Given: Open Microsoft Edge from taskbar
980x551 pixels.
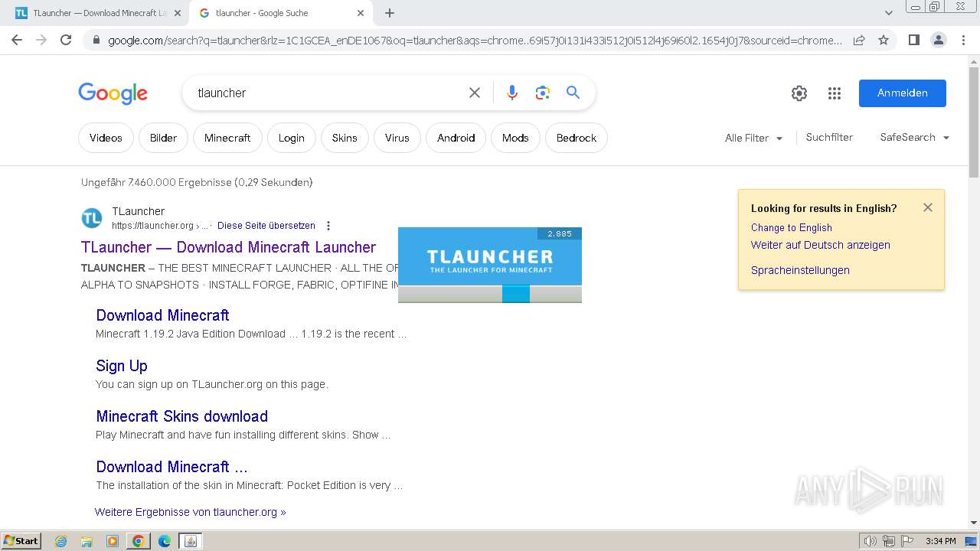Looking at the screenshot, I should 165,541.
